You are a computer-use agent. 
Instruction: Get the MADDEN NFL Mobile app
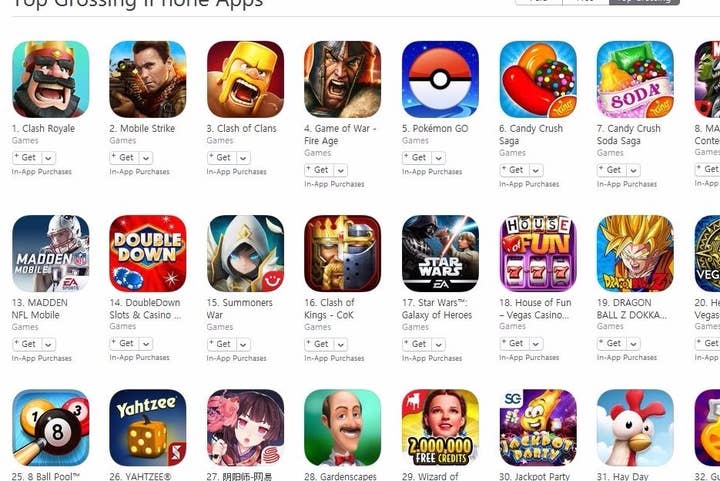pyautogui.click(x=25, y=344)
